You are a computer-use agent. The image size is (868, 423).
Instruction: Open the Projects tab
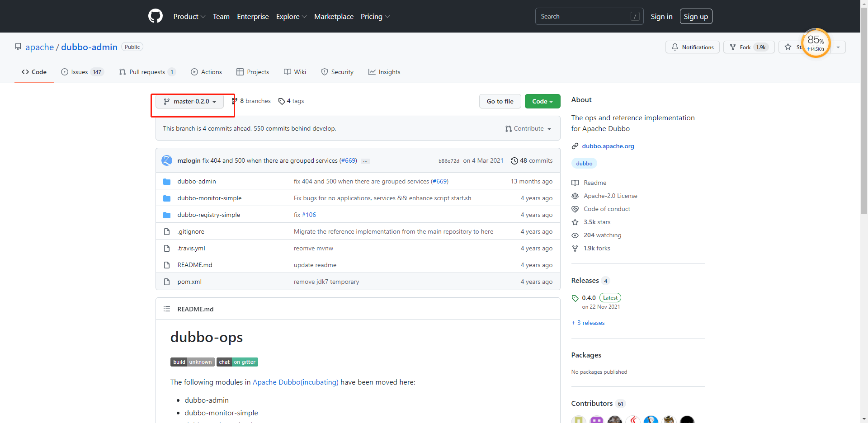tap(252, 72)
